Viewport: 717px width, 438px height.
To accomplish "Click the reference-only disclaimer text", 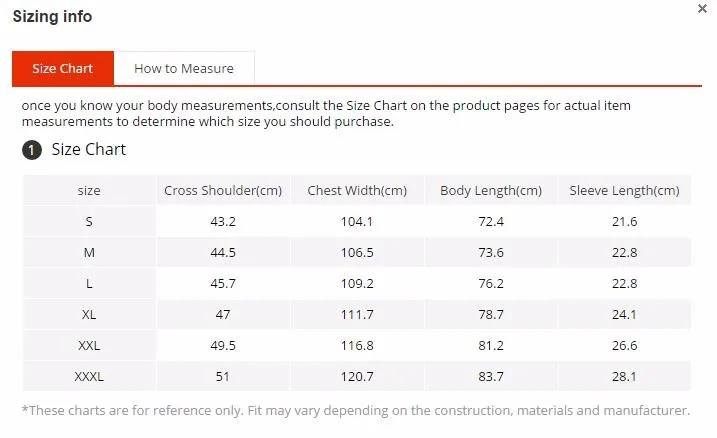I will (356, 411).
